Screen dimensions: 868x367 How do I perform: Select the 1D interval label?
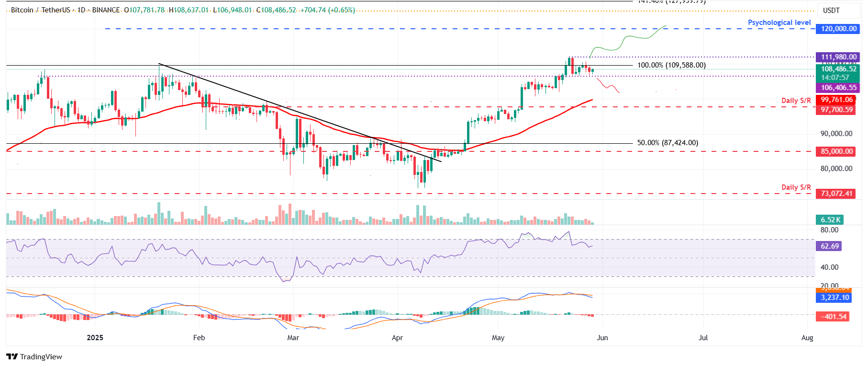coord(81,10)
